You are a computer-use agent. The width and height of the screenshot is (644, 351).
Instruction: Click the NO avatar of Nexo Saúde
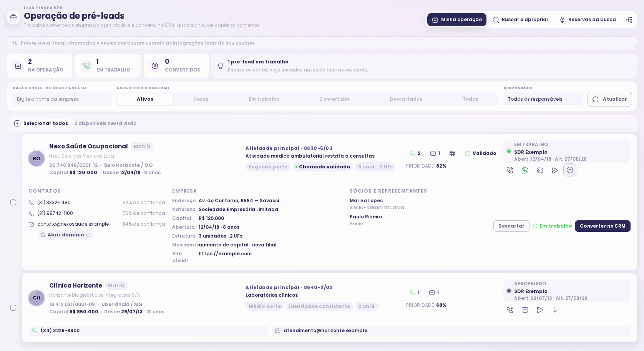(37, 158)
